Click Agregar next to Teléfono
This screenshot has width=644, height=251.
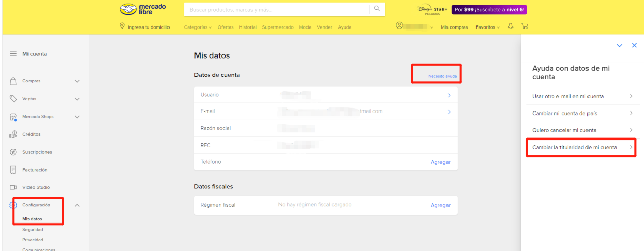440,162
